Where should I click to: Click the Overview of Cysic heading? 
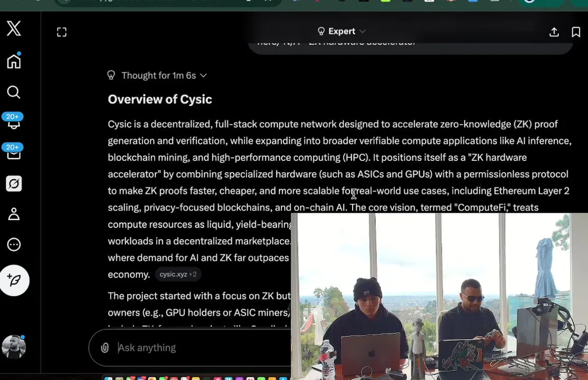point(160,99)
